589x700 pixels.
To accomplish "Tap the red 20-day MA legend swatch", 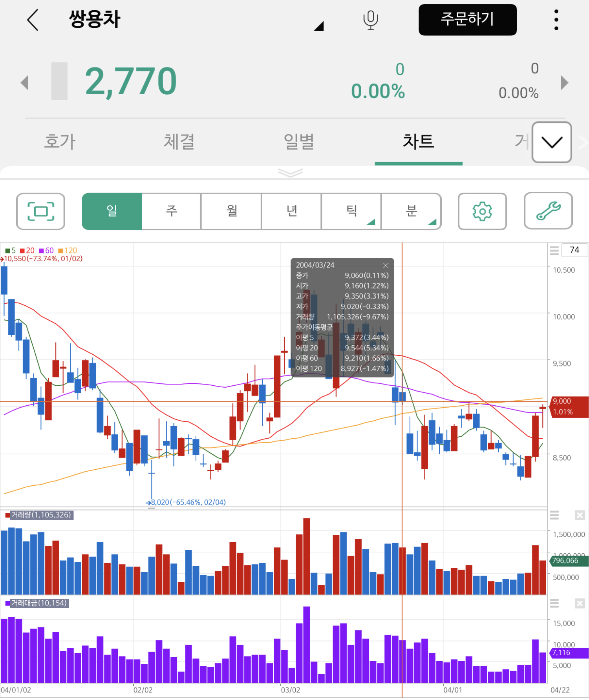I will 22,251.
